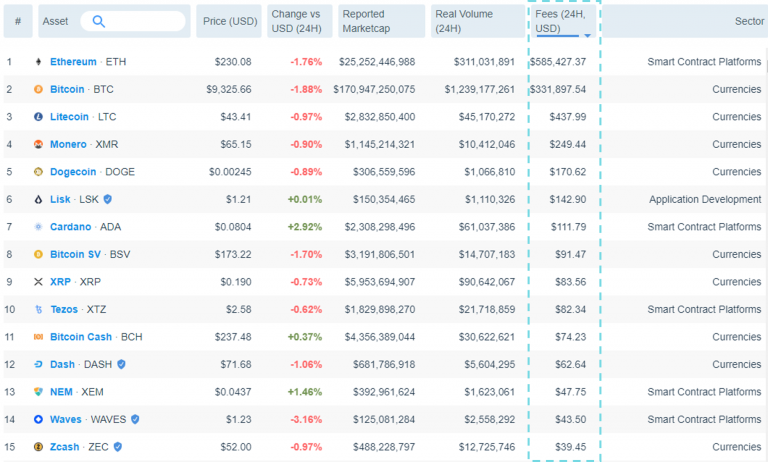Open the NEM asset link
This screenshot has height=462, width=768.
coord(61,391)
